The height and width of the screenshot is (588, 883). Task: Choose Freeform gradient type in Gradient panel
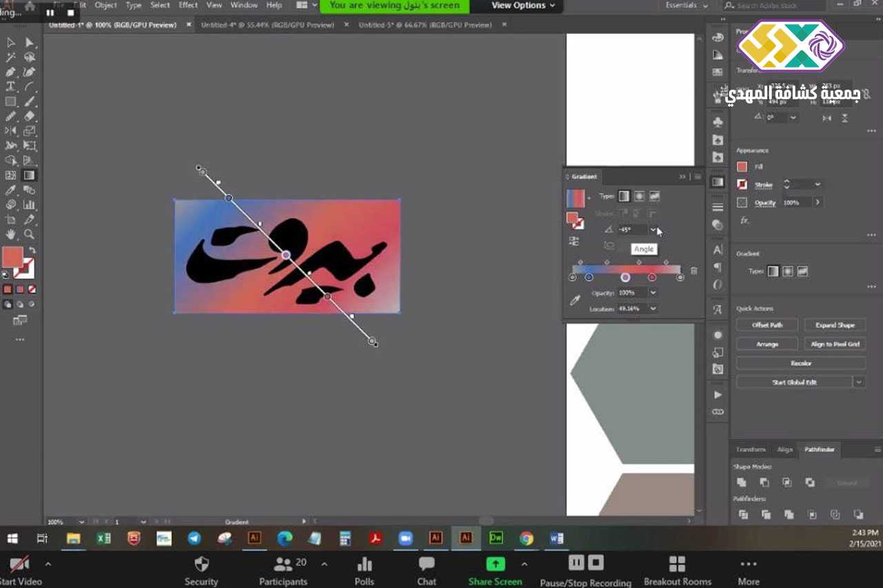click(x=655, y=196)
